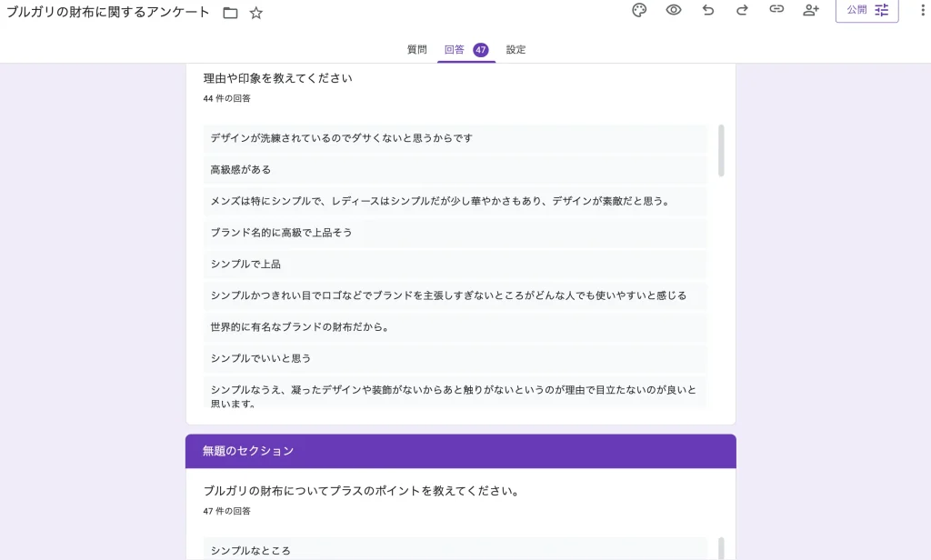The height and width of the screenshot is (560, 931).
Task: Select the response シンプルなところ
Action: tap(455, 549)
